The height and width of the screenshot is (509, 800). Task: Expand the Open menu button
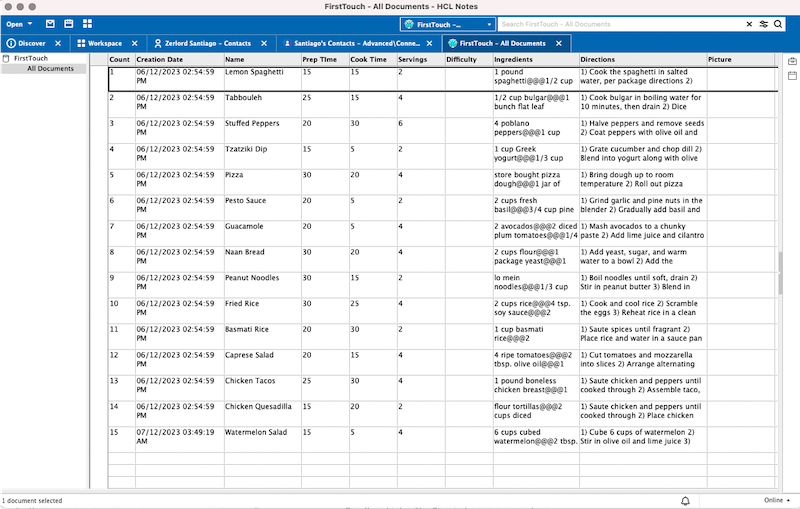(19, 24)
